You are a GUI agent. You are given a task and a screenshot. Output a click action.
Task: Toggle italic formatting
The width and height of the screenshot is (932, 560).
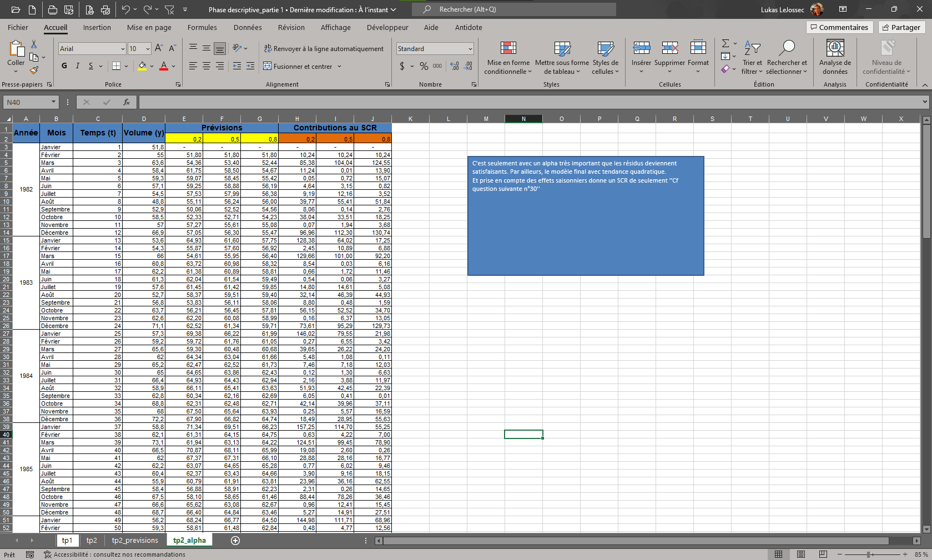point(78,66)
